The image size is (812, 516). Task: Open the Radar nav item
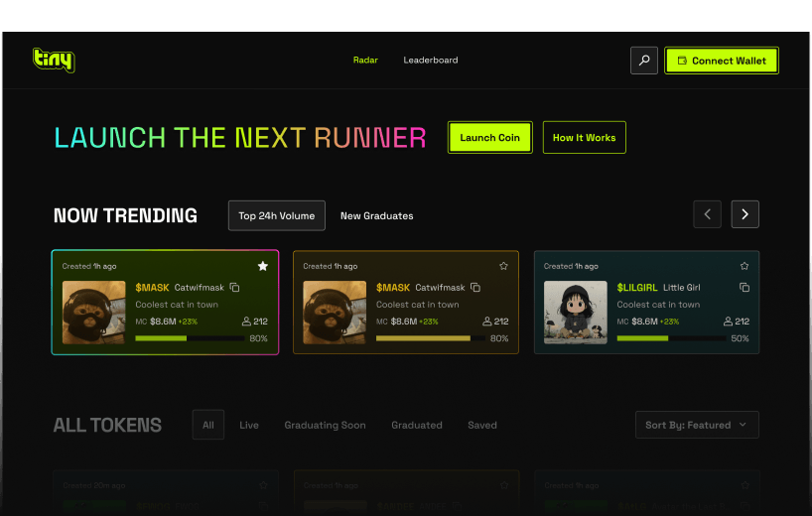coord(365,61)
